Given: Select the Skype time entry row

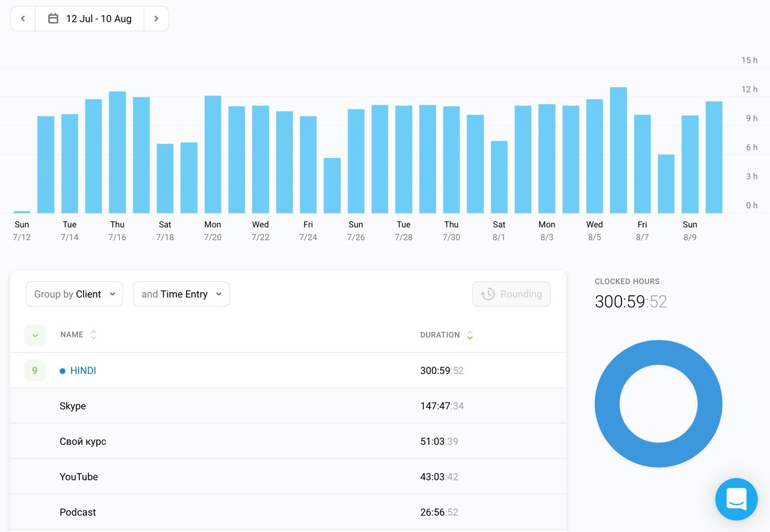Looking at the screenshot, I should (x=288, y=406).
